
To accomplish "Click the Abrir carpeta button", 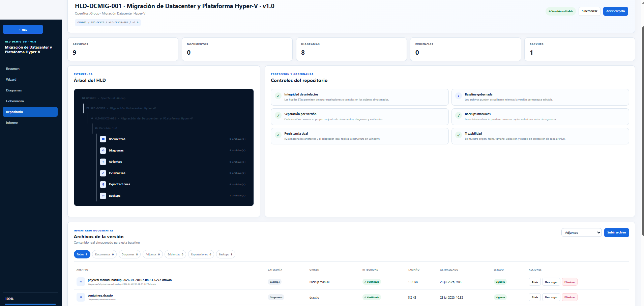I will pyautogui.click(x=615, y=11).
